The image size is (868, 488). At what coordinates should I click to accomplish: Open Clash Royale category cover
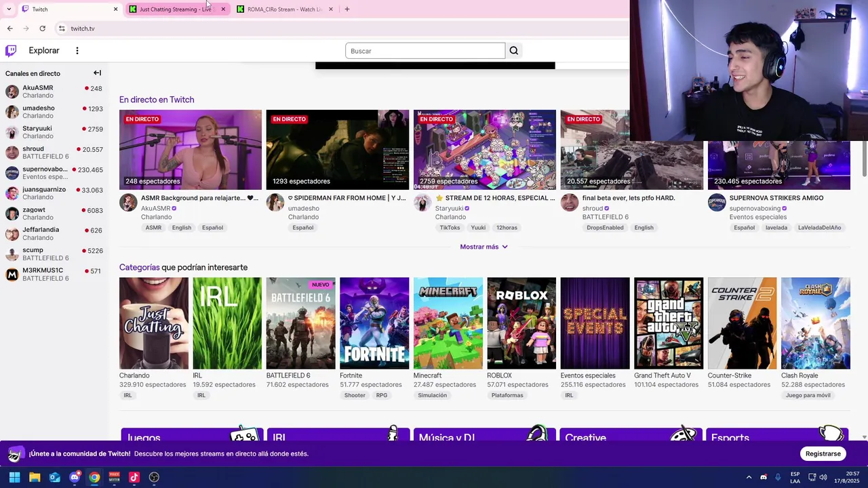816,323
